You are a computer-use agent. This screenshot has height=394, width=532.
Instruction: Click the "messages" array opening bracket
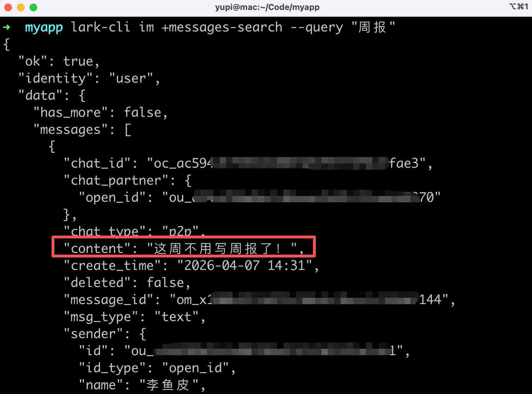click(128, 130)
